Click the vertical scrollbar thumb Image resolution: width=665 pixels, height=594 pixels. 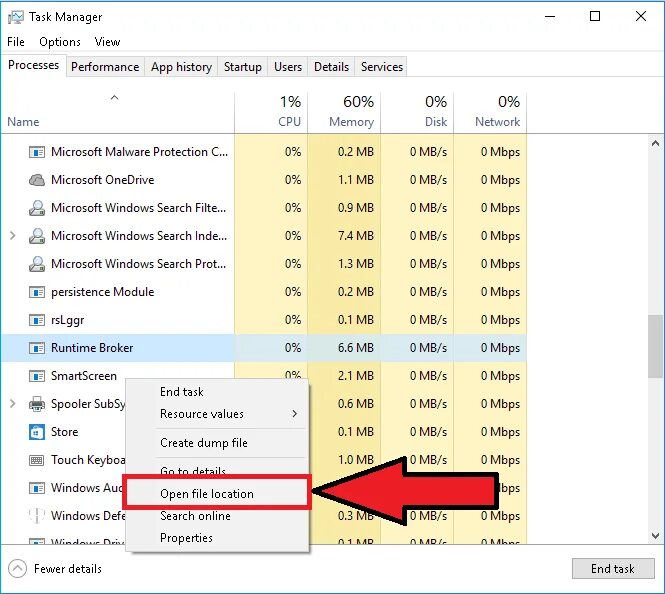pos(655,346)
